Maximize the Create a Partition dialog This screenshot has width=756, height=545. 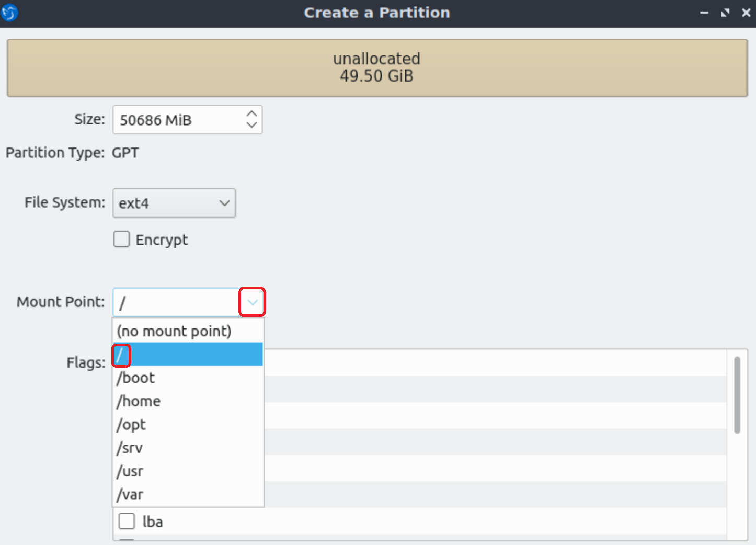pyautogui.click(x=725, y=13)
